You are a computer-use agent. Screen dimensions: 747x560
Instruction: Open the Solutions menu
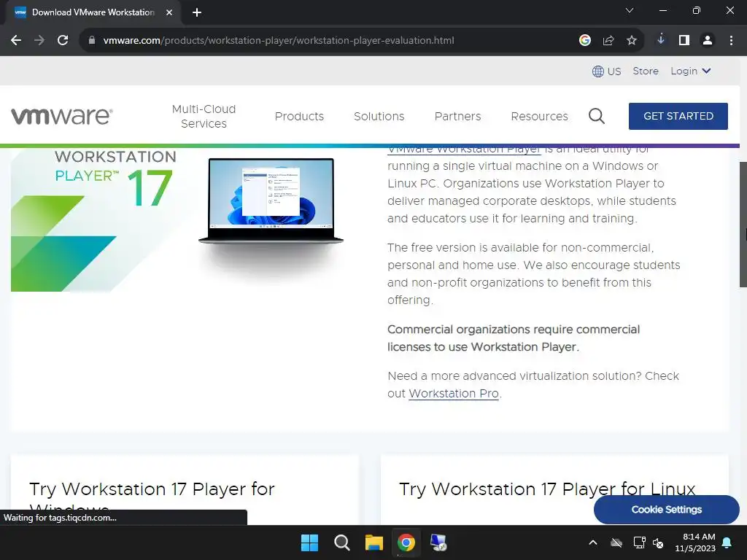click(379, 116)
